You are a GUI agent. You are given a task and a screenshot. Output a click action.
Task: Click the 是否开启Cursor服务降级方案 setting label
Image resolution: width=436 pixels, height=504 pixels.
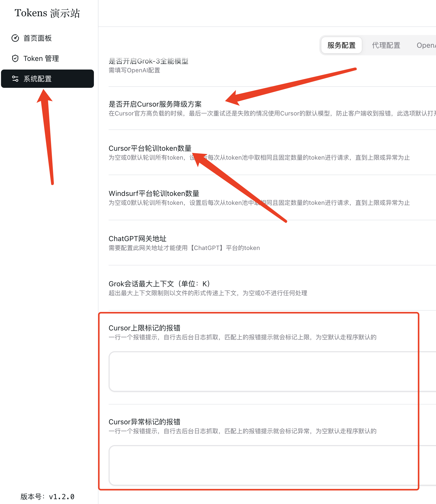coord(155,104)
